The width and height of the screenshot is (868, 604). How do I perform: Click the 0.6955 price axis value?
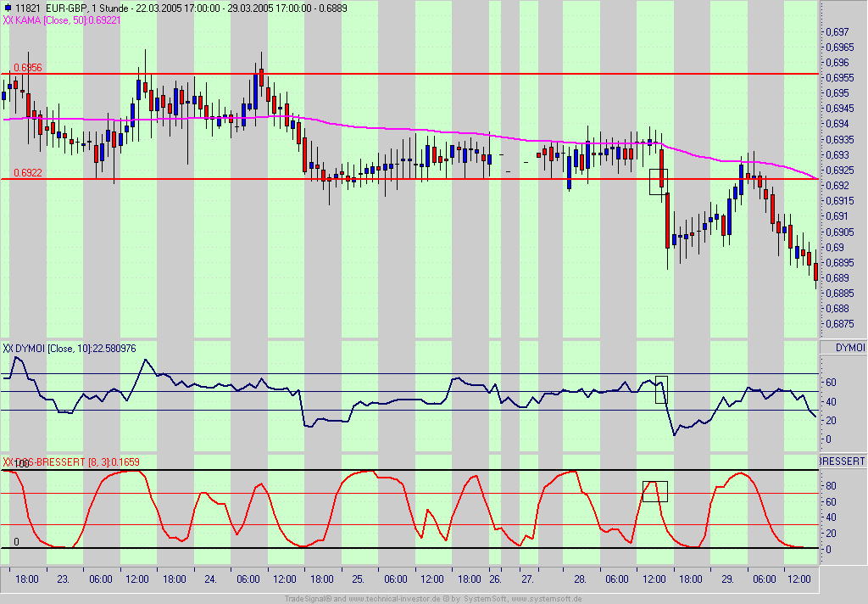(x=839, y=77)
